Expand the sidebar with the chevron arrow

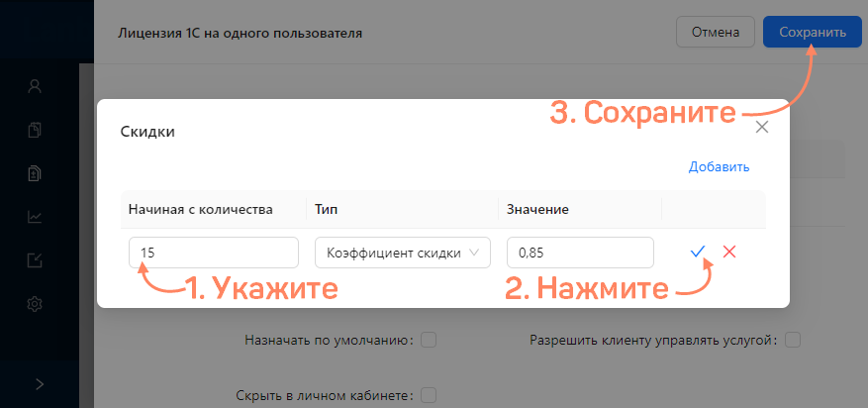click(40, 384)
